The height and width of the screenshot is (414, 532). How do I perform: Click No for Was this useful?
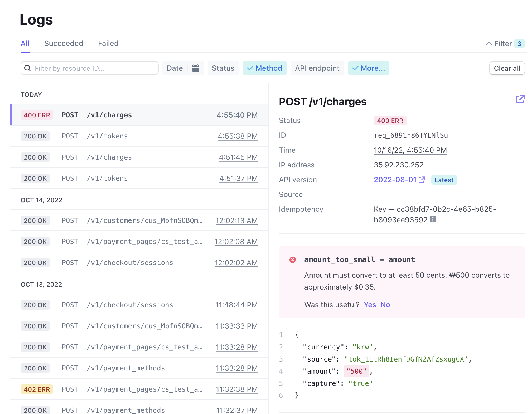tap(385, 305)
